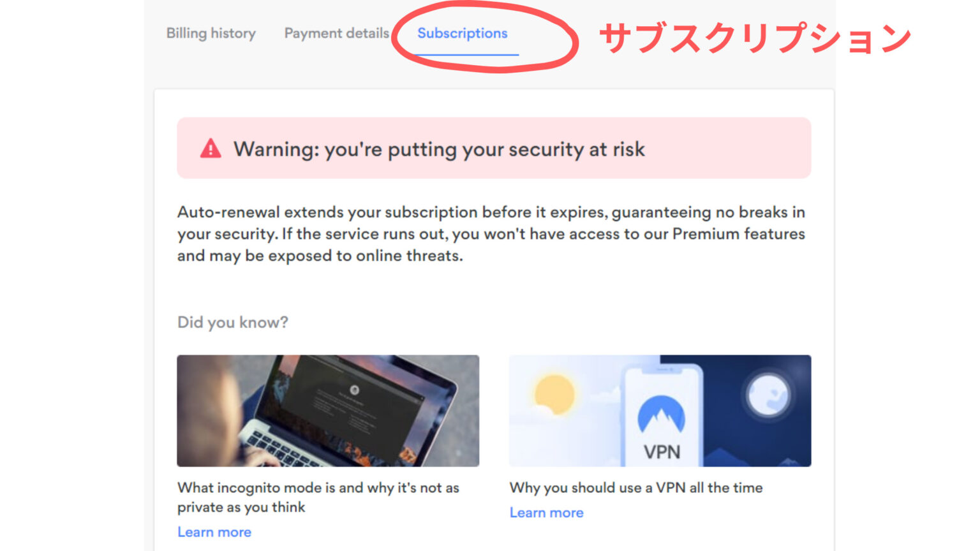
Task: Select the Subscriptions tab
Action: 463,33
